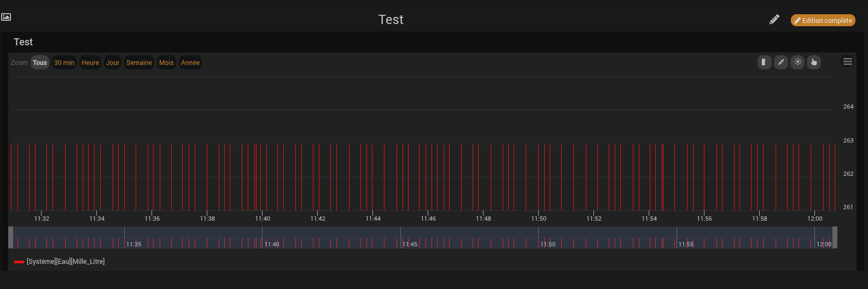The width and height of the screenshot is (868, 289).
Task: Open Edition complète
Action: [x=823, y=20]
